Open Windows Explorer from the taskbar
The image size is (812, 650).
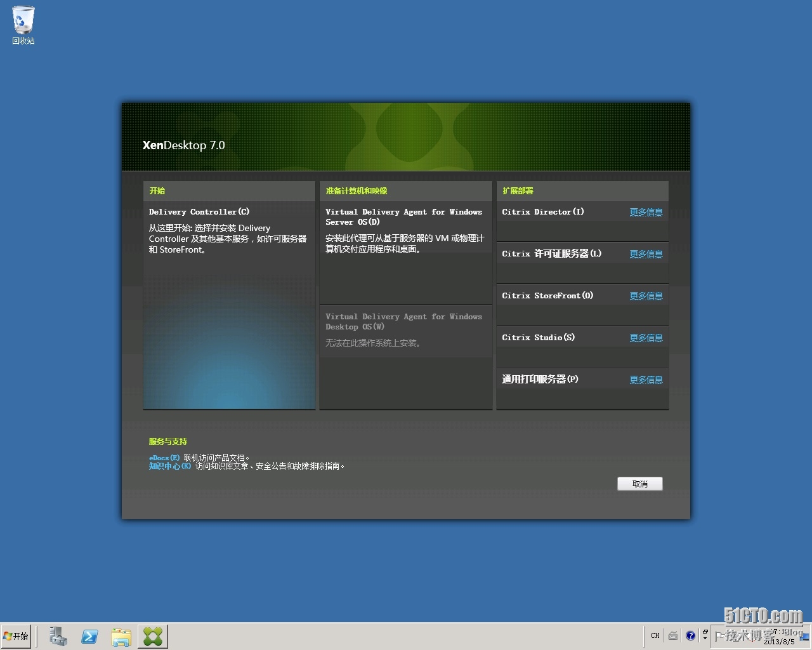tap(121, 636)
